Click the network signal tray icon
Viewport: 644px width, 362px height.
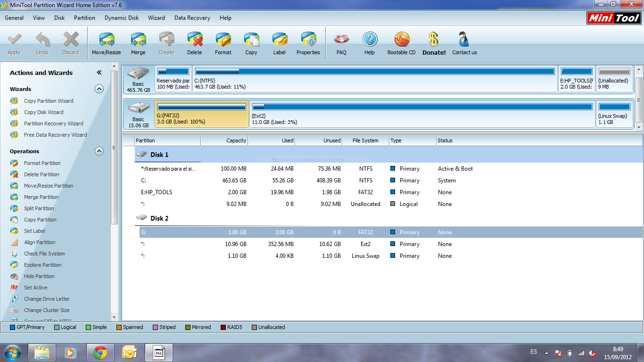click(581, 353)
